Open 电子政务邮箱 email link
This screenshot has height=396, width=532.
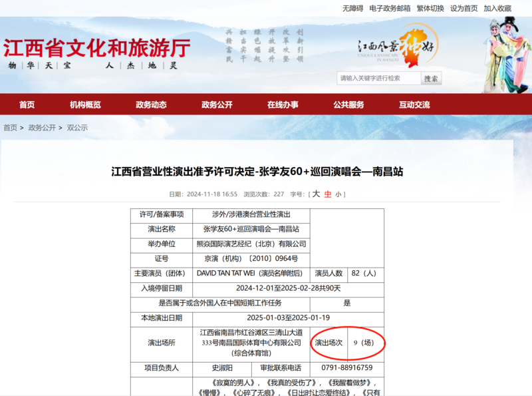[x=390, y=9]
